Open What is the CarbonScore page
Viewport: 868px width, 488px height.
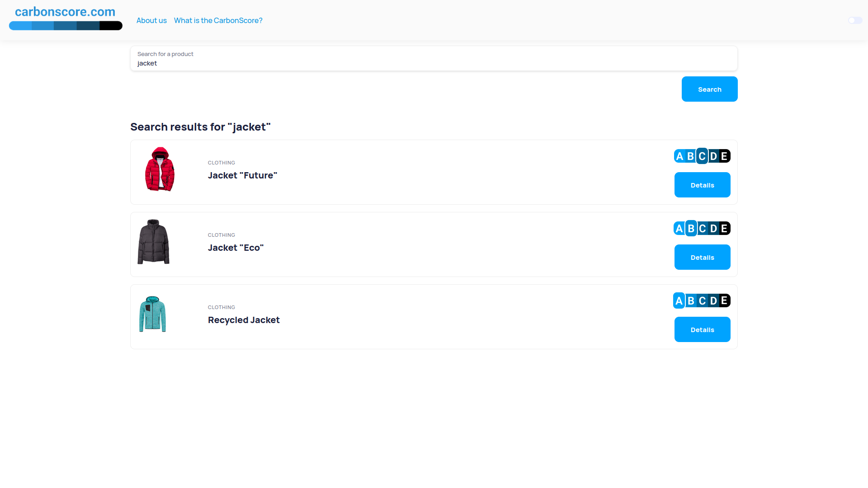(218, 20)
